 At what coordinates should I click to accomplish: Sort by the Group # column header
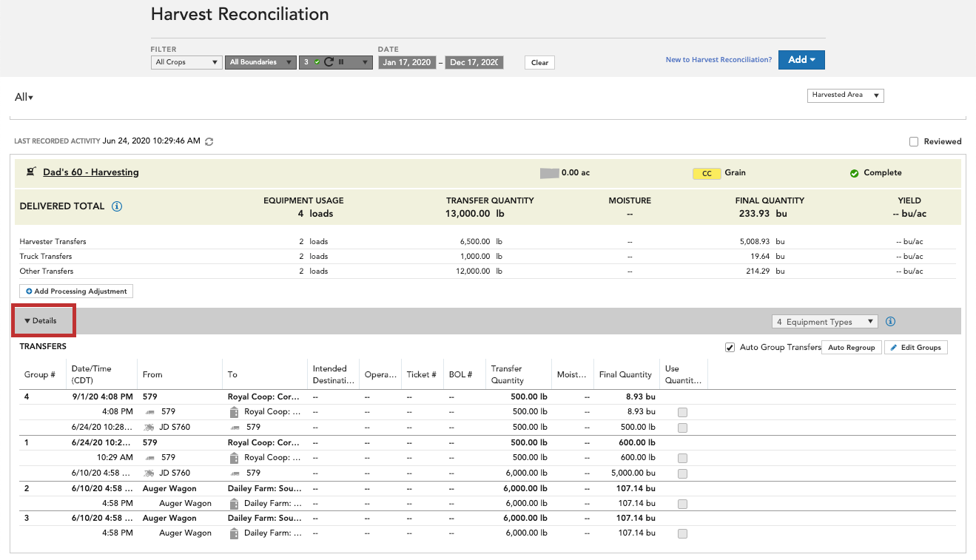point(40,374)
